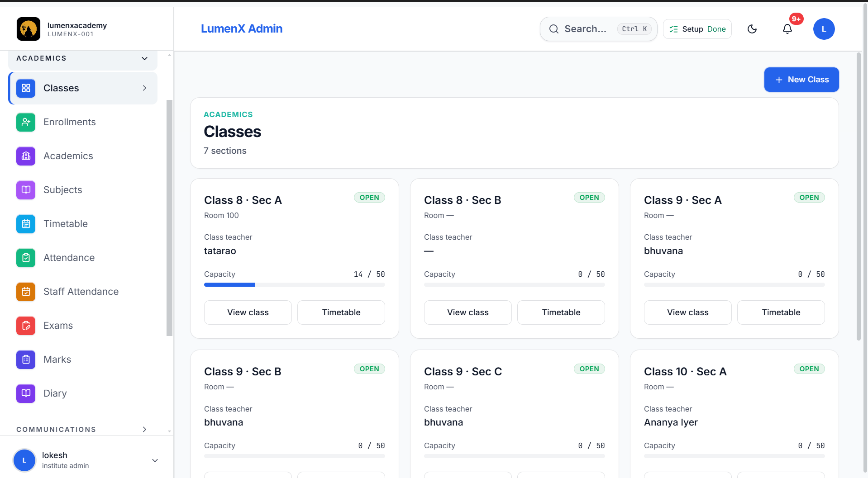This screenshot has width=868, height=478.
Task: Click Class 8 Sec B capacity bar
Action: [515, 284]
